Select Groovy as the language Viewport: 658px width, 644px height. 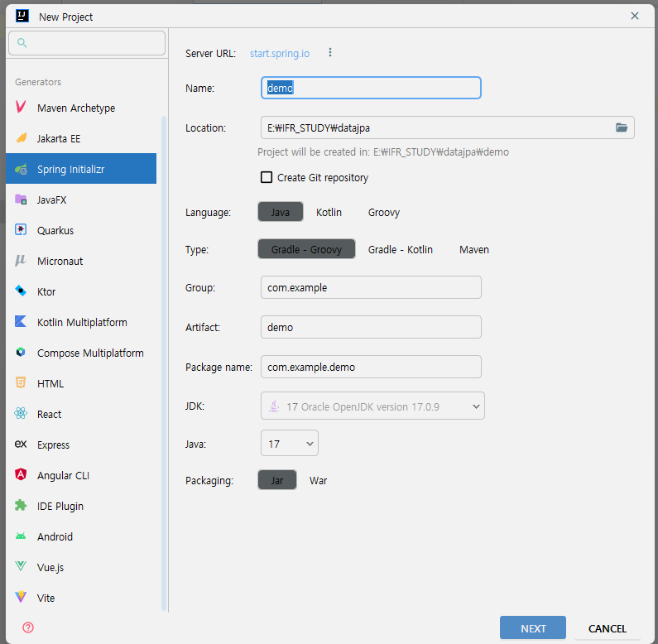tap(384, 213)
